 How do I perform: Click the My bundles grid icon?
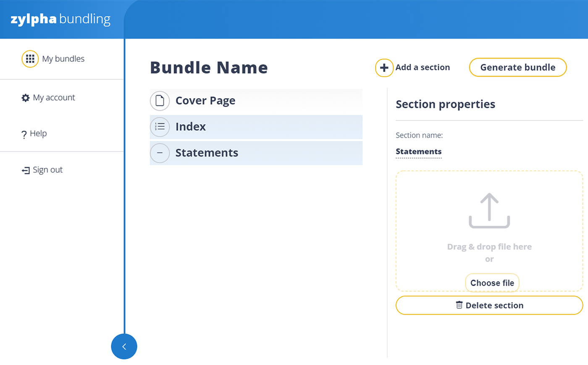point(30,59)
